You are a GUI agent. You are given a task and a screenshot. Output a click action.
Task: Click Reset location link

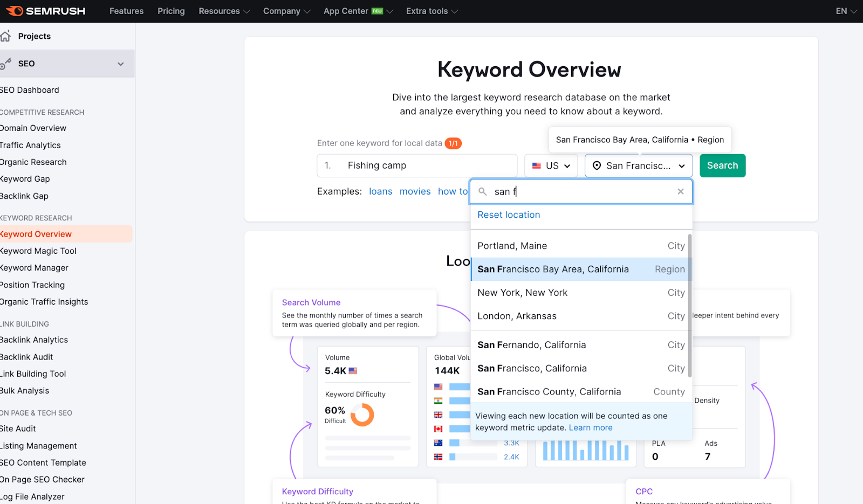click(509, 215)
